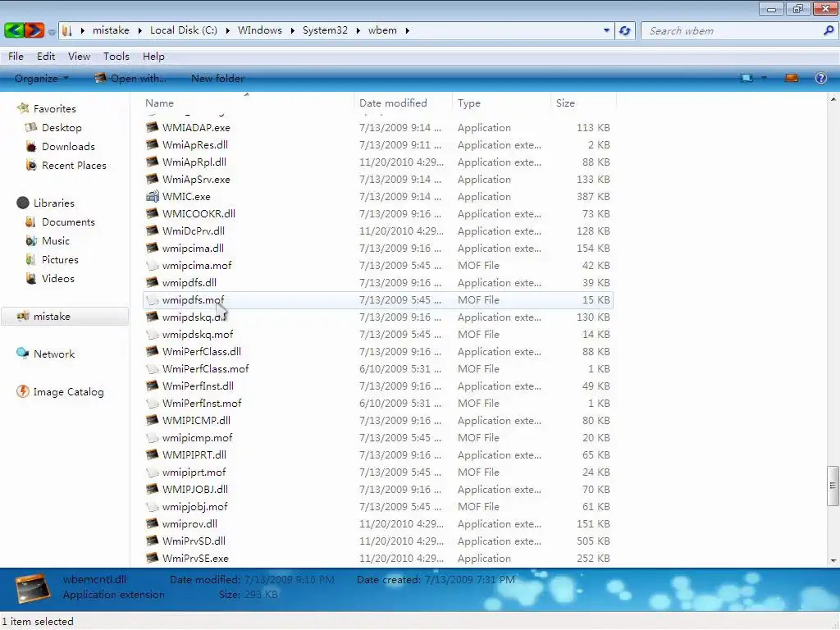The image size is (840, 630).
Task: Click the mistake computer icon
Action: click(x=23, y=317)
